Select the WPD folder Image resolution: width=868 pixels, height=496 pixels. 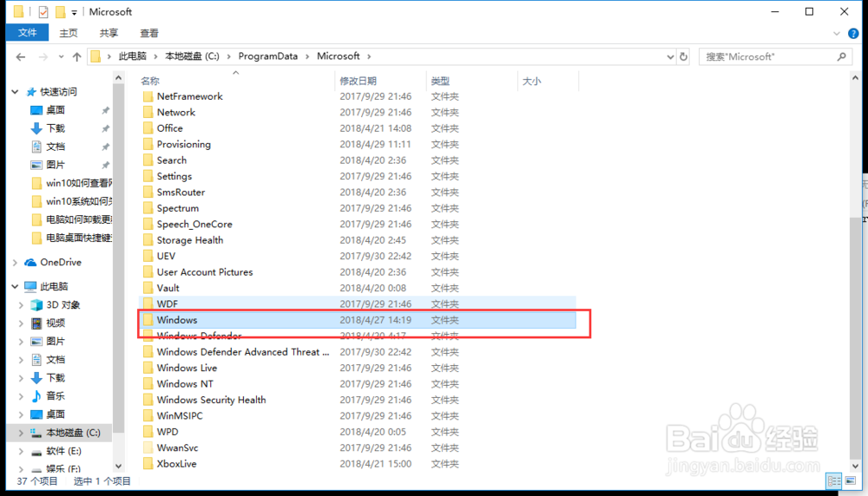tap(168, 432)
